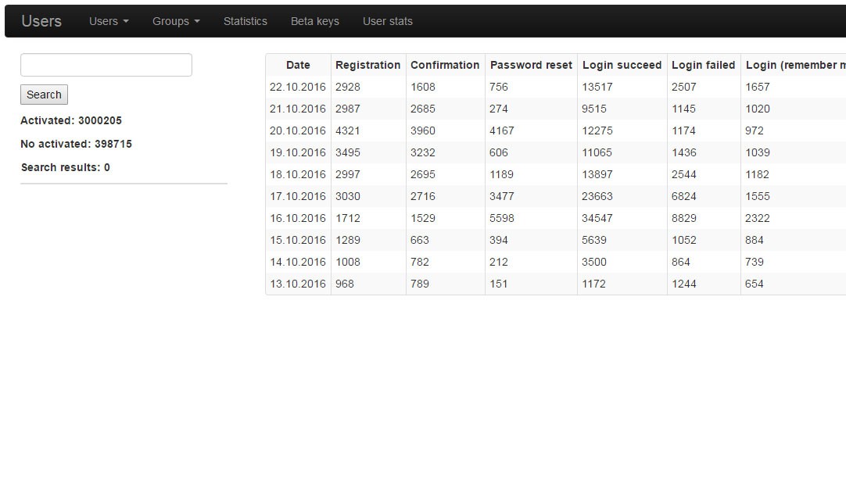Viewport: 846px width, 504px height.
Task: Focus the user search text field
Action: (106, 65)
